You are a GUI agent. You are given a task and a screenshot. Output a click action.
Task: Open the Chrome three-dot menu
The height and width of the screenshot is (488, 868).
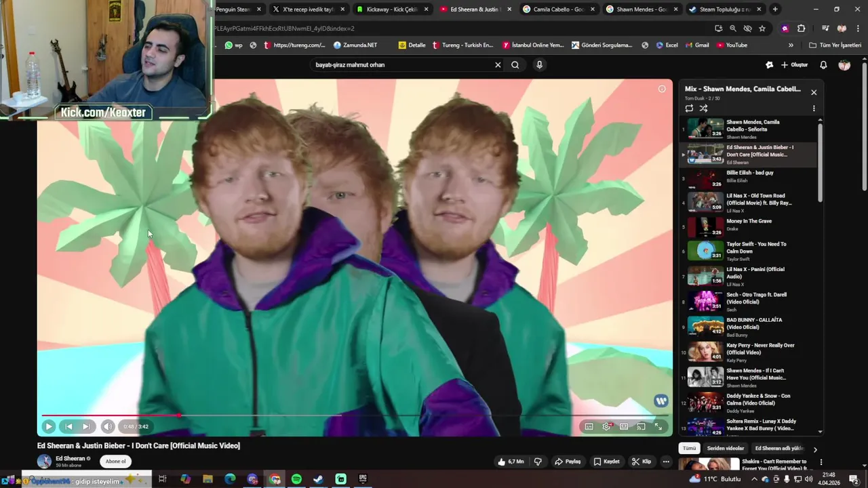[x=857, y=28]
